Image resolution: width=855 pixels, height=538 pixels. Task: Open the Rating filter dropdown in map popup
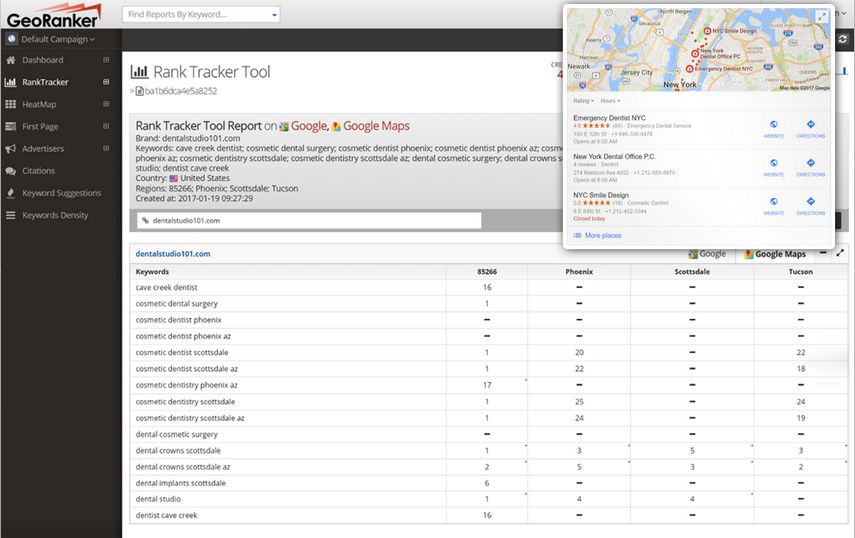(x=583, y=101)
